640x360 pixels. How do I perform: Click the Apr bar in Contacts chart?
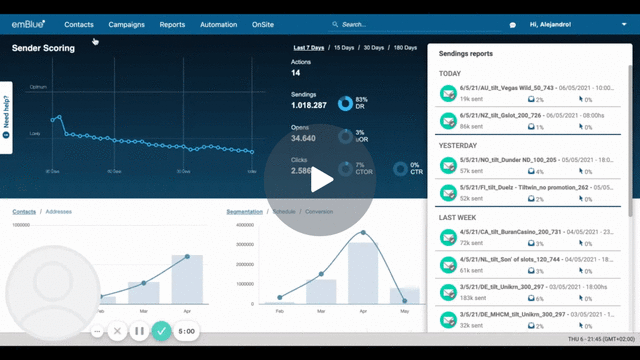point(187,279)
